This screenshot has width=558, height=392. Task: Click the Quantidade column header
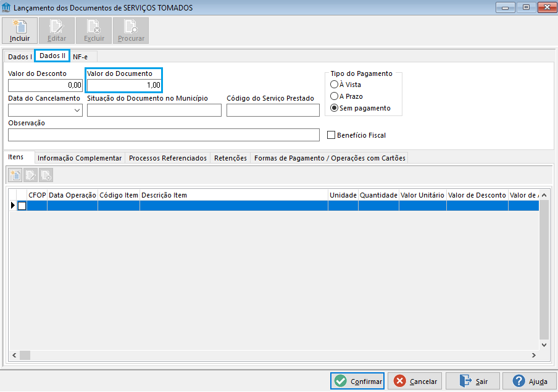[378, 195]
